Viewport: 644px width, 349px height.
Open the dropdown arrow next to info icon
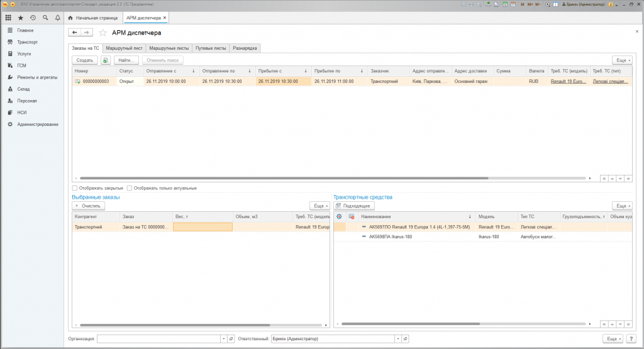tap(618, 5)
